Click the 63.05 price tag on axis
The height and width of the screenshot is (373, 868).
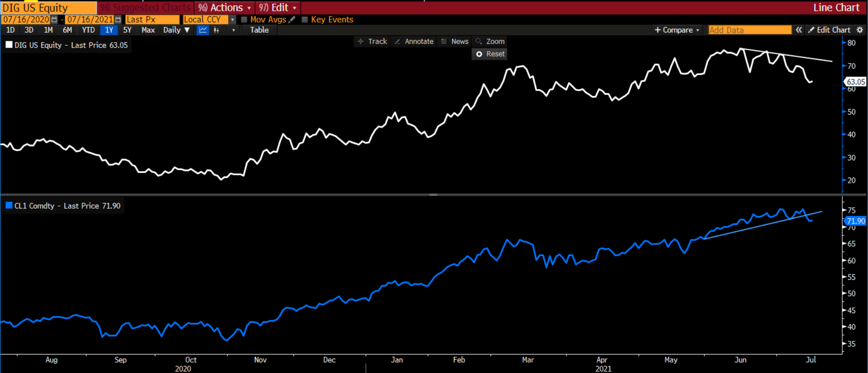(x=855, y=81)
